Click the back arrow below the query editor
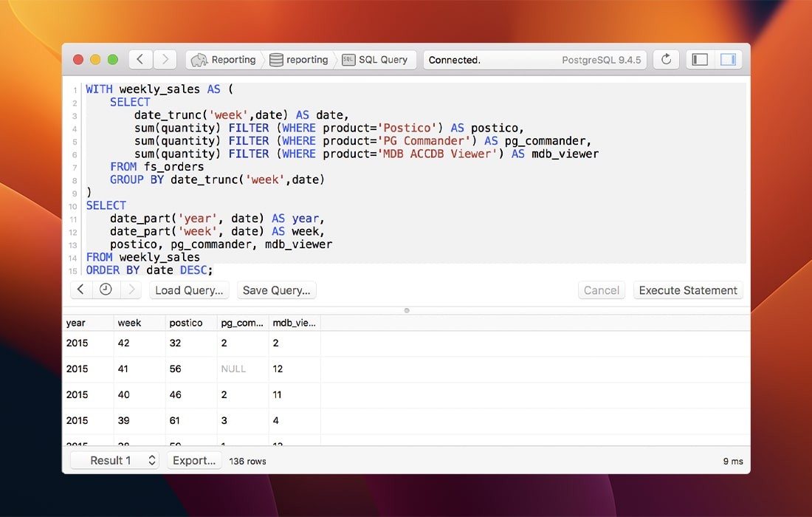This screenshot has height=517, width=812. (x=81, y=290)
